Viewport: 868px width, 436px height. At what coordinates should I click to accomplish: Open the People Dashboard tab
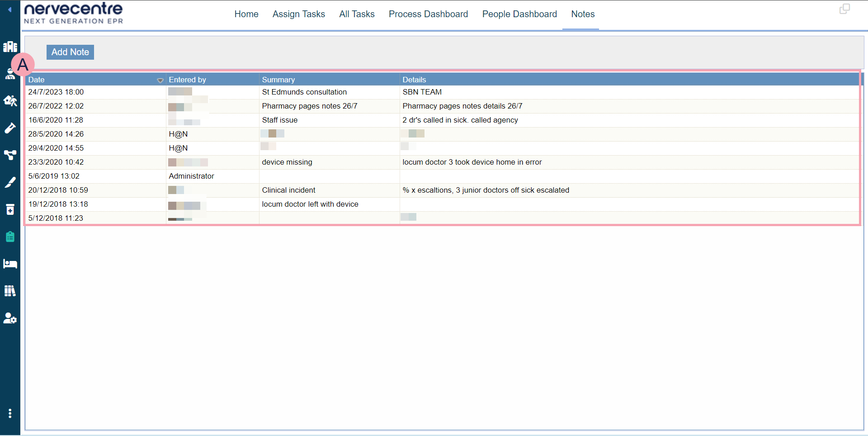[x=519, y=14]
